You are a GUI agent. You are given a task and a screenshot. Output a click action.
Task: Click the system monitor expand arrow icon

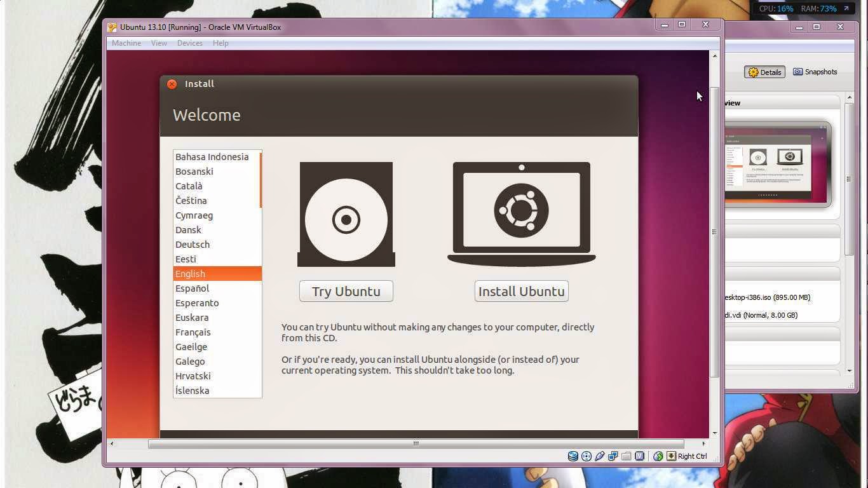pyautogui.click(x=846, y=9)
